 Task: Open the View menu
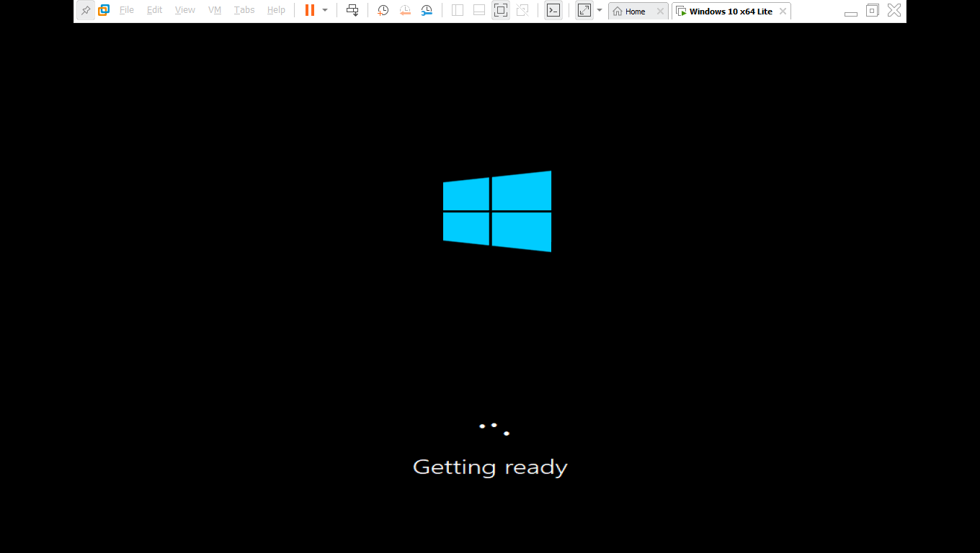185,10
